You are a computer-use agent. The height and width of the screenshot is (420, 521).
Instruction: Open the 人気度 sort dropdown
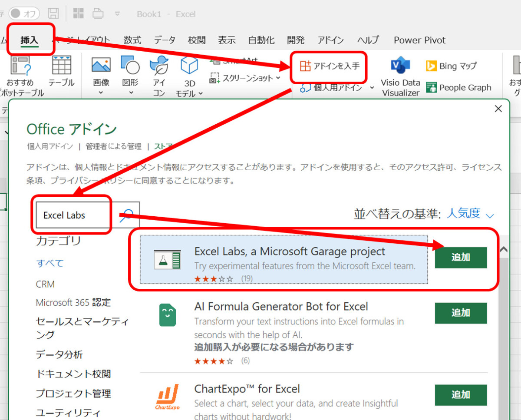point(471,214)
